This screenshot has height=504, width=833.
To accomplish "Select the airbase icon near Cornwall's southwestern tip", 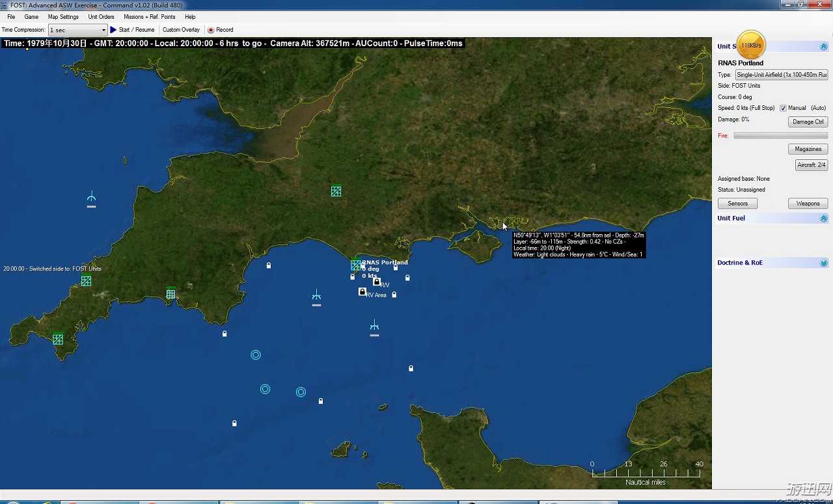I will click(58, 339).
